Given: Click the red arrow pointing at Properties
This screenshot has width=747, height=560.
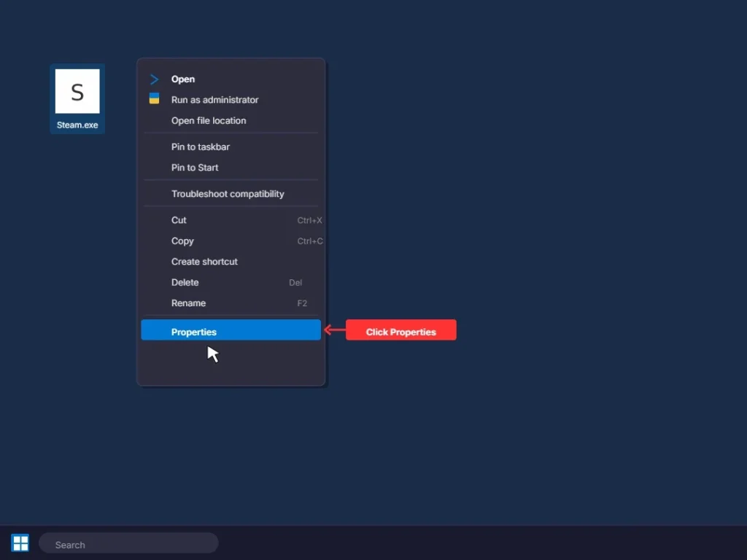Looking at the screenshot, I should 333,330.
